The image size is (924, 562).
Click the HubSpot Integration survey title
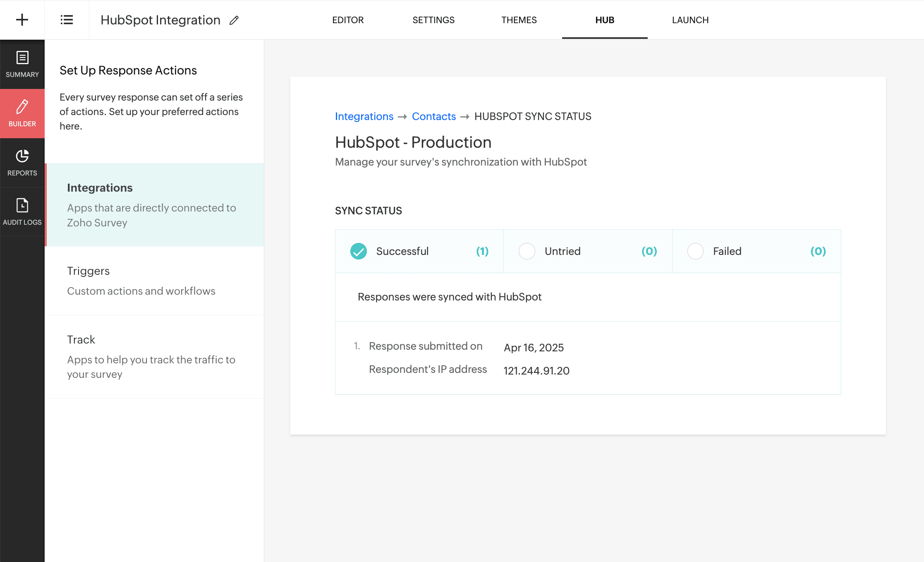tap(160, 20)
